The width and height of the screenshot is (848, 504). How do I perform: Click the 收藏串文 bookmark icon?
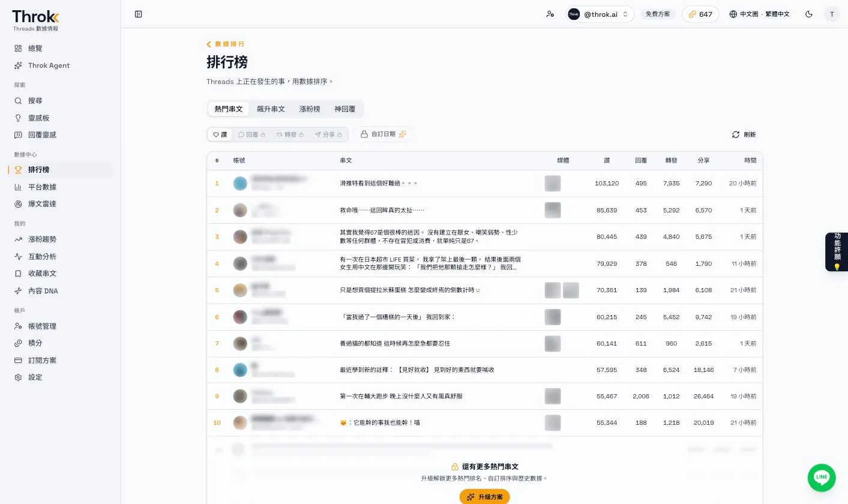(x=18, y=274)
